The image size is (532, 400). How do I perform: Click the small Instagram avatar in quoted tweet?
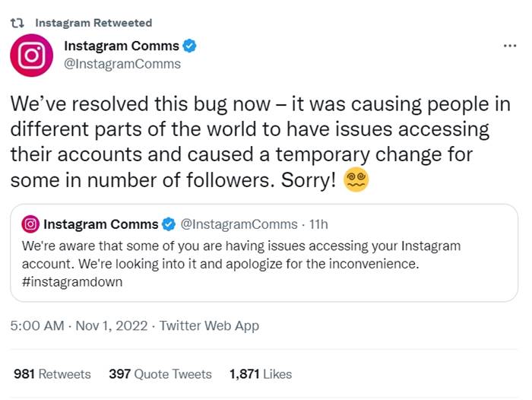[x=30, y=224]
